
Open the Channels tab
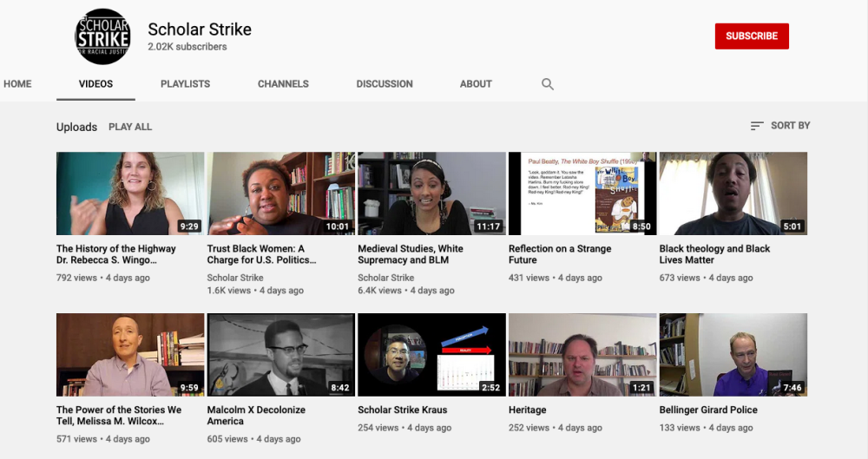tap(283, 84)
